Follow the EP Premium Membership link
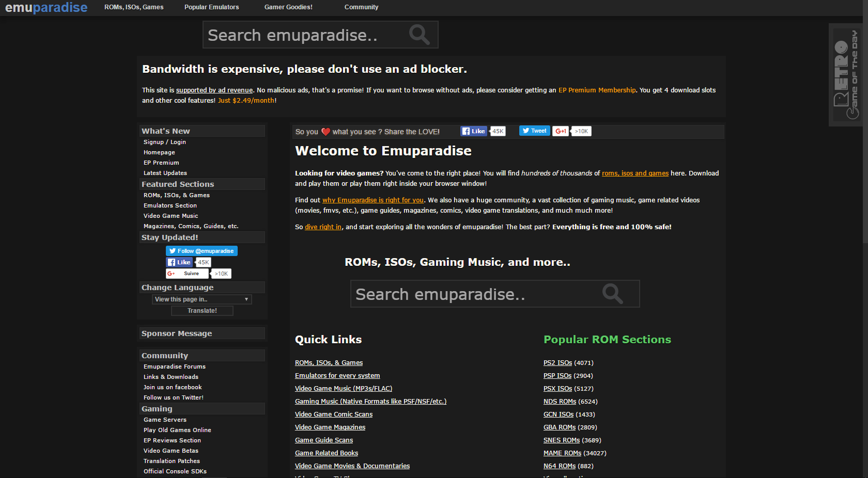 597,90
